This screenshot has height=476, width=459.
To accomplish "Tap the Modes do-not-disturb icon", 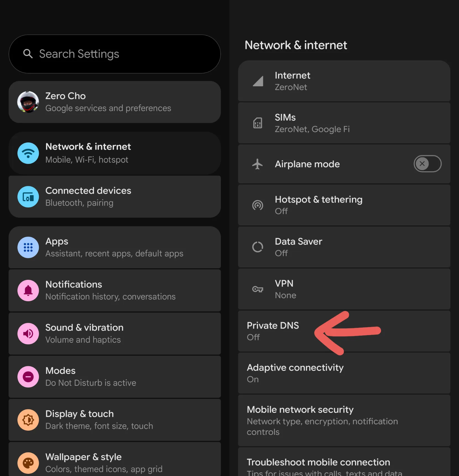I will 28,377.
